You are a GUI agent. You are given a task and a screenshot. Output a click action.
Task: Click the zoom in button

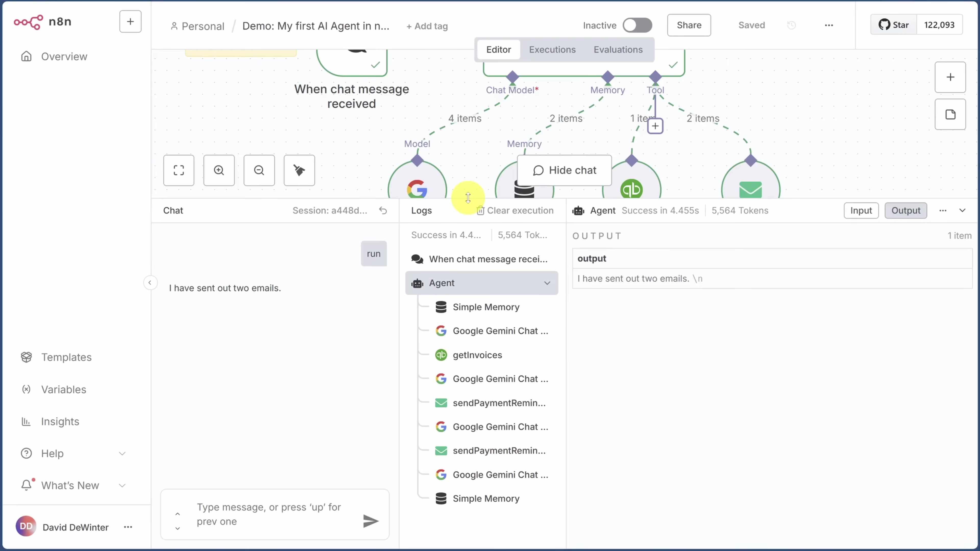(219, 170)
